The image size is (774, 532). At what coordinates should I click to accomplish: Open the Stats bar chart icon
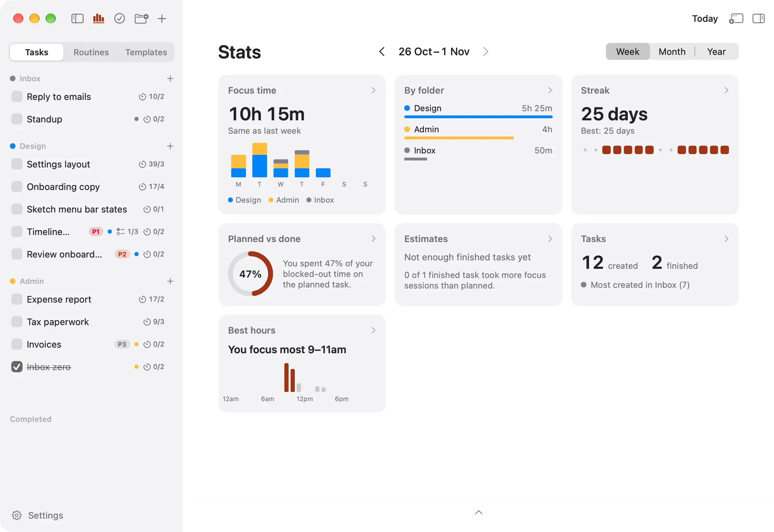pyautogui.click(x=99, y=18)
